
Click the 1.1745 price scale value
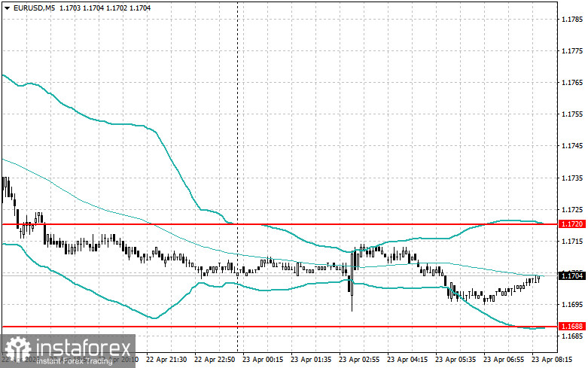pyautogui.click(x=573, y=146)
